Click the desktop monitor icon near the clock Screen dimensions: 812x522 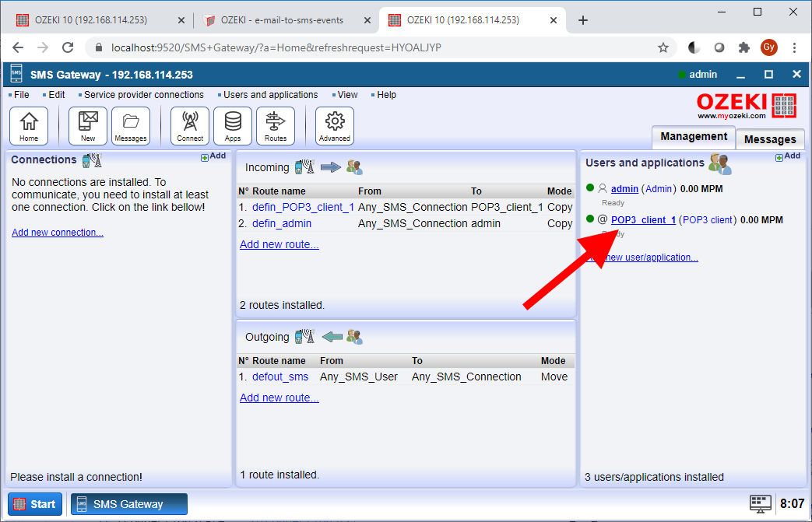click(760, 503)
